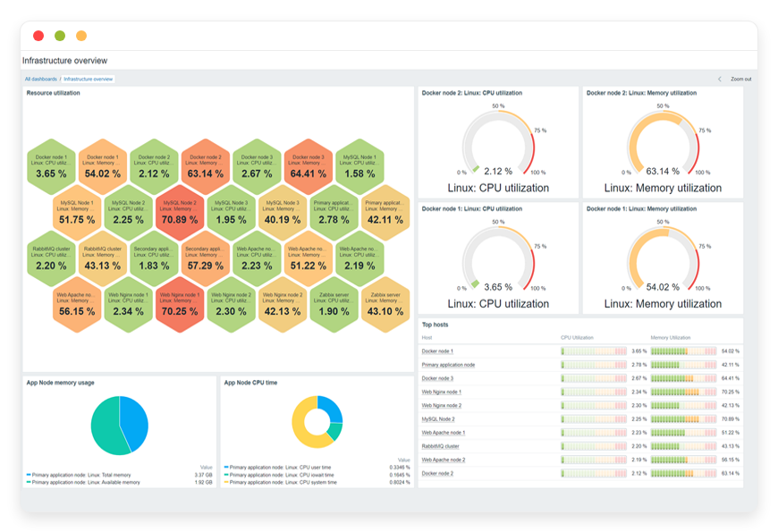Select Zabbix server CPU 1.90 % hexagon
The width and height of the screenshot is (778, 532).
(334, 305)
